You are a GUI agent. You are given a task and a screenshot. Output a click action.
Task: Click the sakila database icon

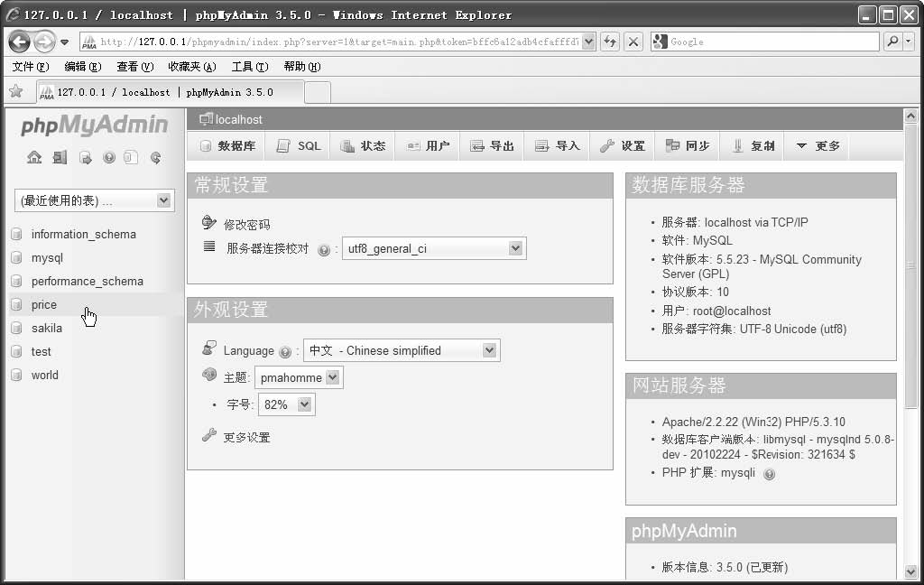point(16,328)
